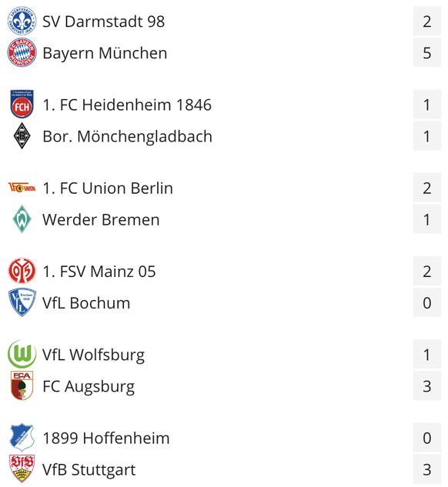Image resolution: width=448 pixels, height=487 pixels.
Task: Select the Werder Bremen team name
Action: [101, 219]
